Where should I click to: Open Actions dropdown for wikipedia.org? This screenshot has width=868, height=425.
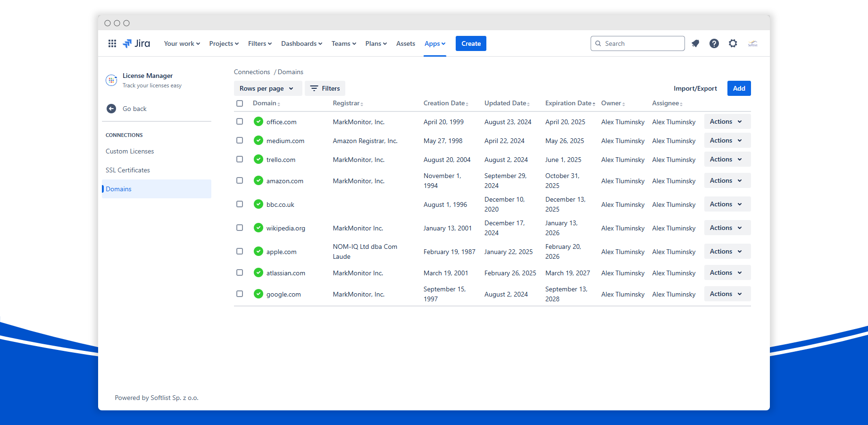(727, 228)
